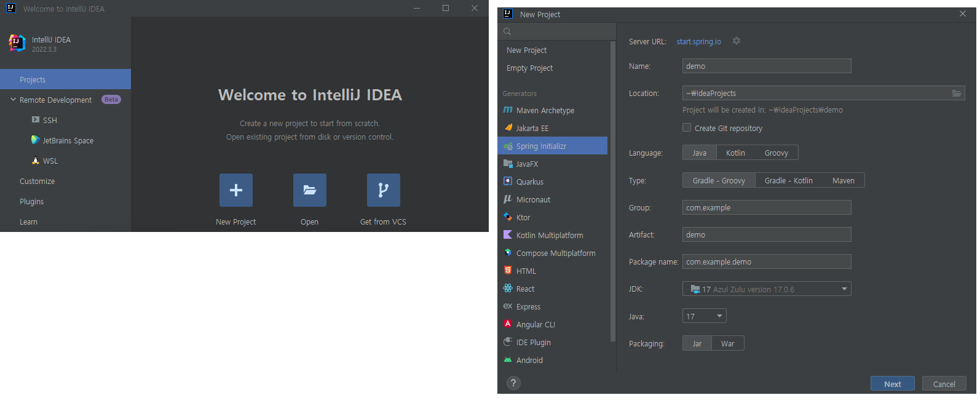Open the JDK dropdown
The image size is (980, 403).
pyautogui.click(x=767, y=289)
